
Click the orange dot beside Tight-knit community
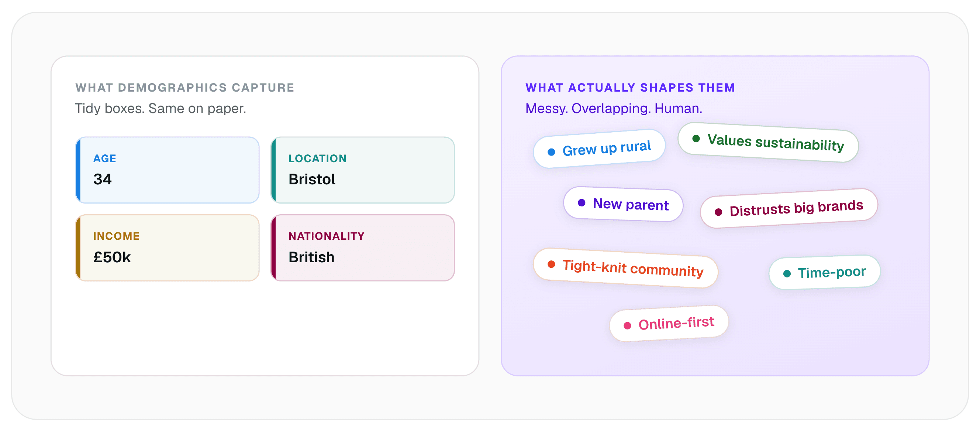[x=551, y=264]
